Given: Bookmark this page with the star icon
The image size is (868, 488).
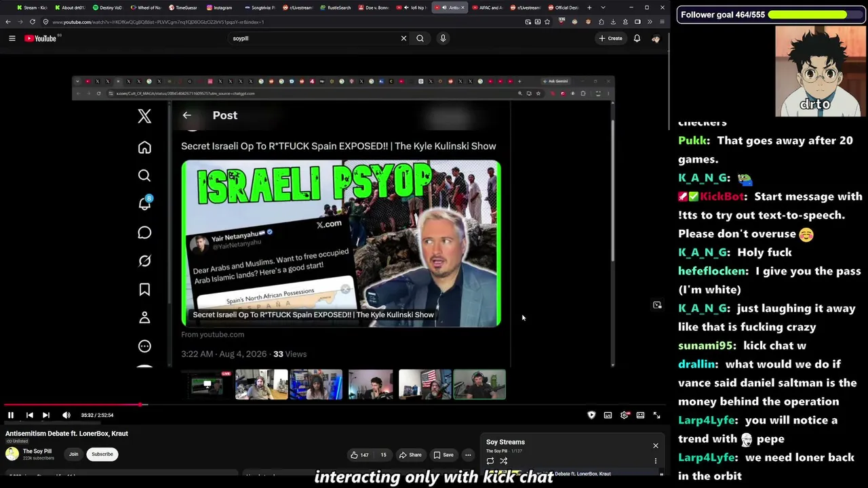Looking at the screenshot, I should [x=547, y=22].
